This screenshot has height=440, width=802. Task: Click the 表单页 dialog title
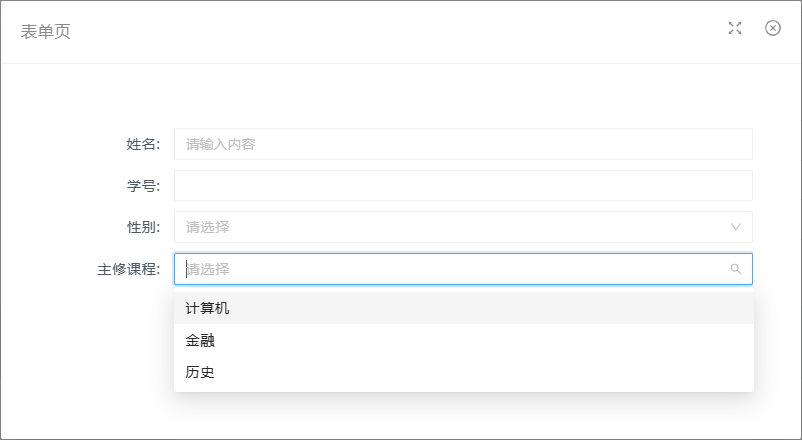(x=46, y=31)
